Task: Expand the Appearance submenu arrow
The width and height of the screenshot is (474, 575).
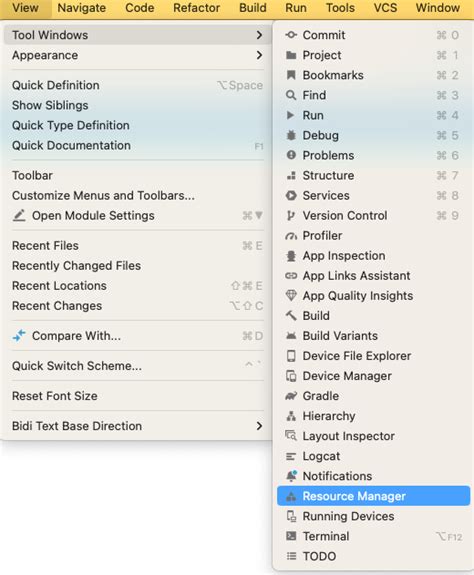Action: click(259, 55)
